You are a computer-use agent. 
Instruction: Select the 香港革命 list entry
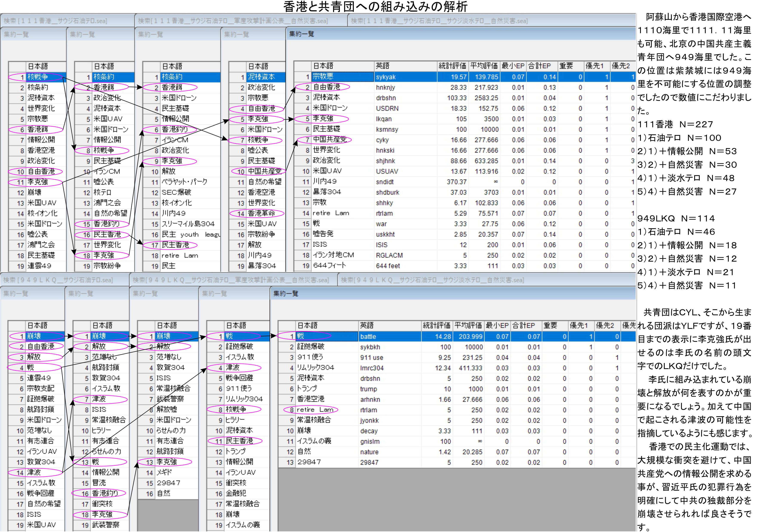pos(261,213)
